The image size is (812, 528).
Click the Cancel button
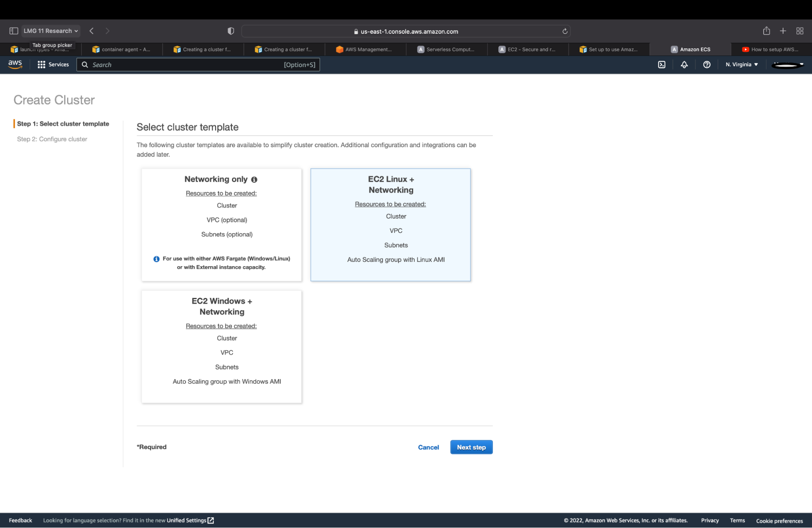428,447
